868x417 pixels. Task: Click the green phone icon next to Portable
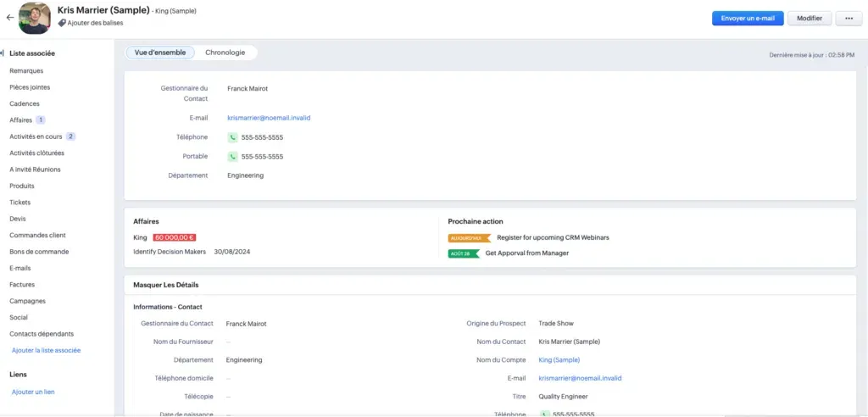pyautogui.click(x=232, y=157)
